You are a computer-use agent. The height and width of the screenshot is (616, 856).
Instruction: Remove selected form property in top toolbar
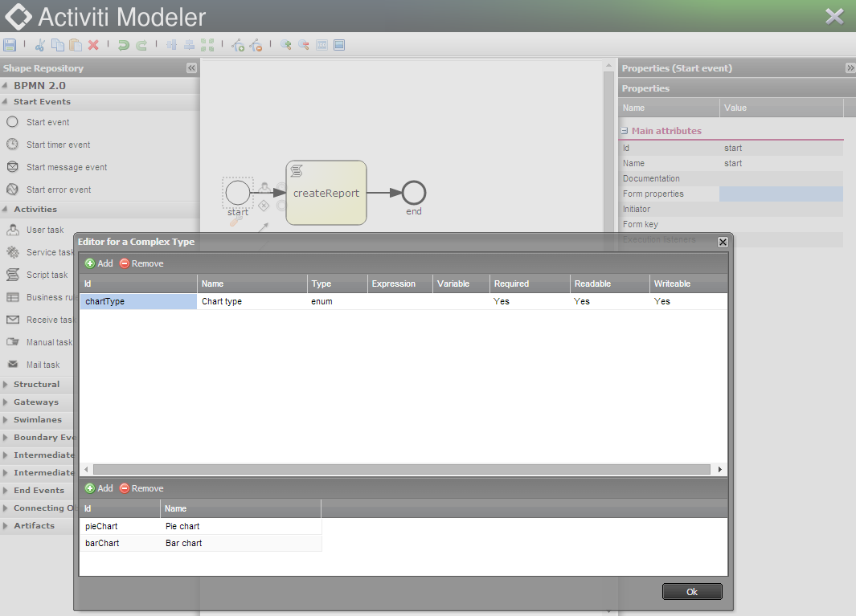click(141, 263)
